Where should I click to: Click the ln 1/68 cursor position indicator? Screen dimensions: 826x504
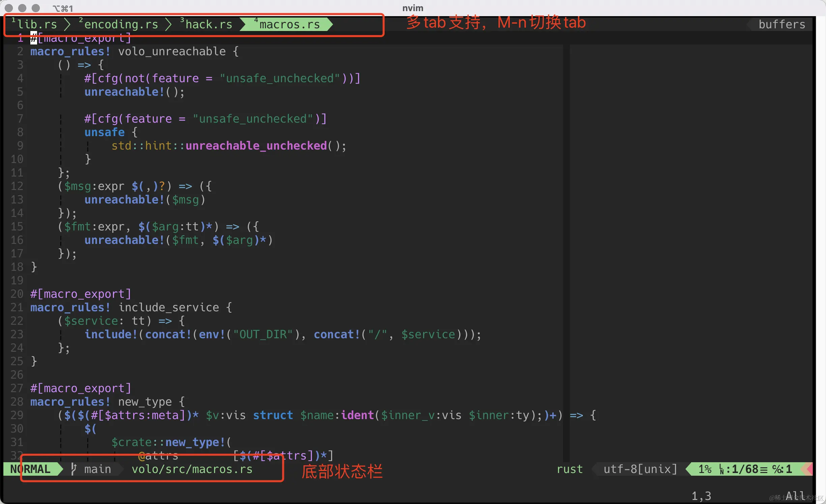(741, 469)
